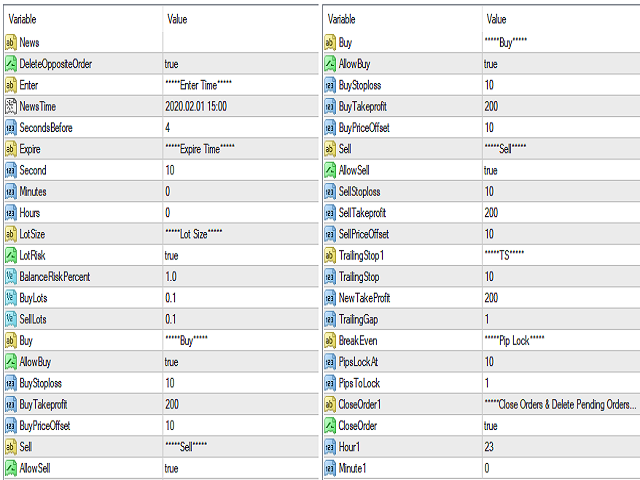
Task: Click the string icon beside News variable
Action: 10,42
